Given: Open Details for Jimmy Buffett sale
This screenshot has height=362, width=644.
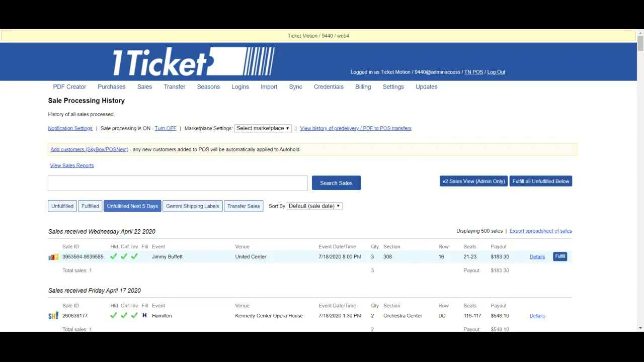Looking at the screenshot, I should coord(537,257).
